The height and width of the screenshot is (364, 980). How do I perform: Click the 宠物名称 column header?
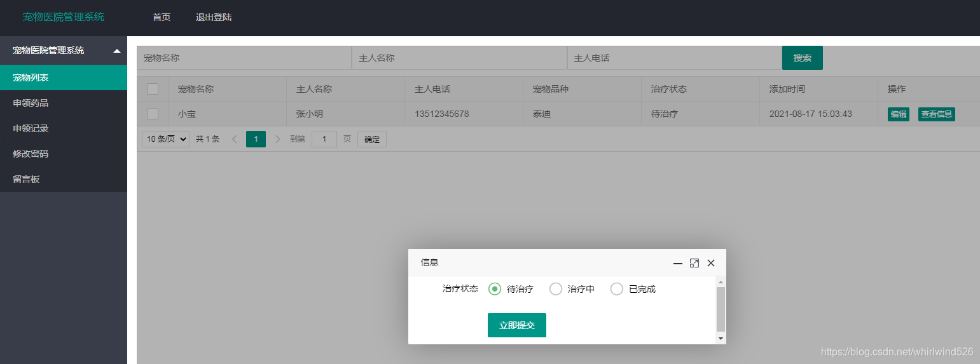227,89
